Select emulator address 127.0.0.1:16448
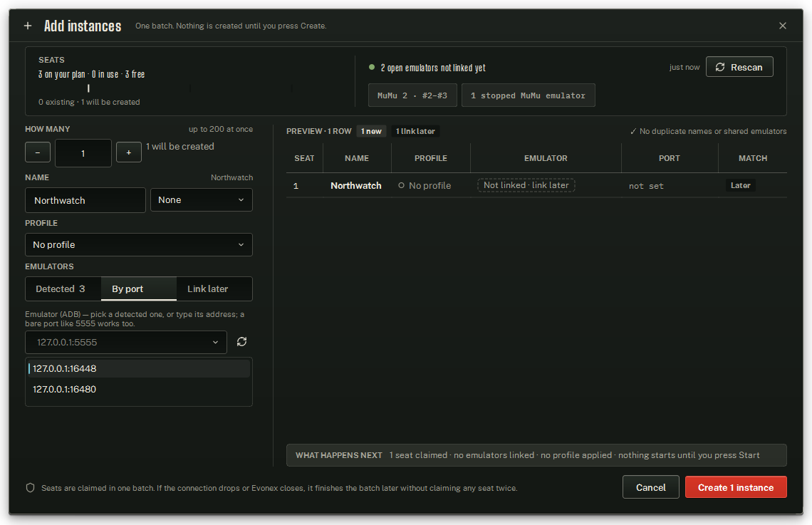This screenshot has height=525, width=812. coord(139,368)
